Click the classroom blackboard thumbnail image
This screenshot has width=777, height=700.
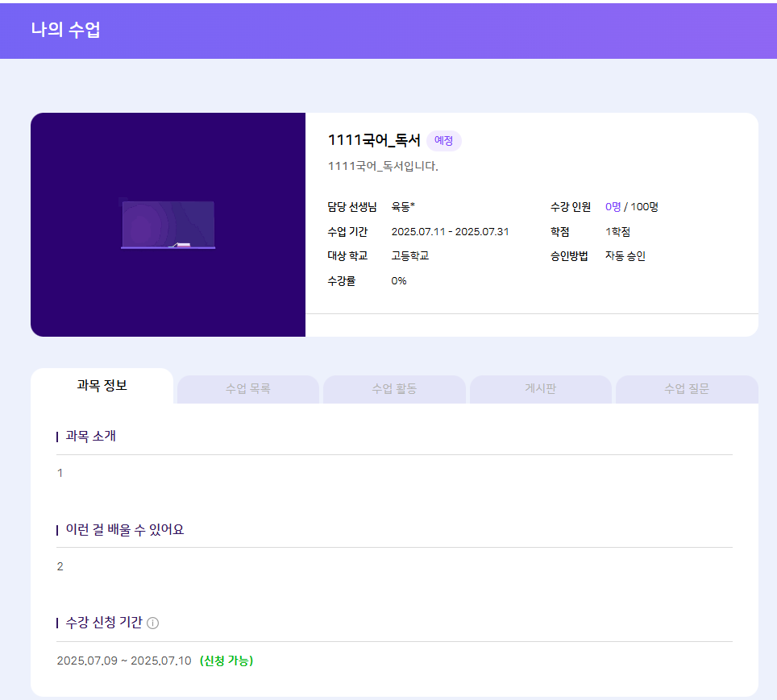click(x=168, y=225)
